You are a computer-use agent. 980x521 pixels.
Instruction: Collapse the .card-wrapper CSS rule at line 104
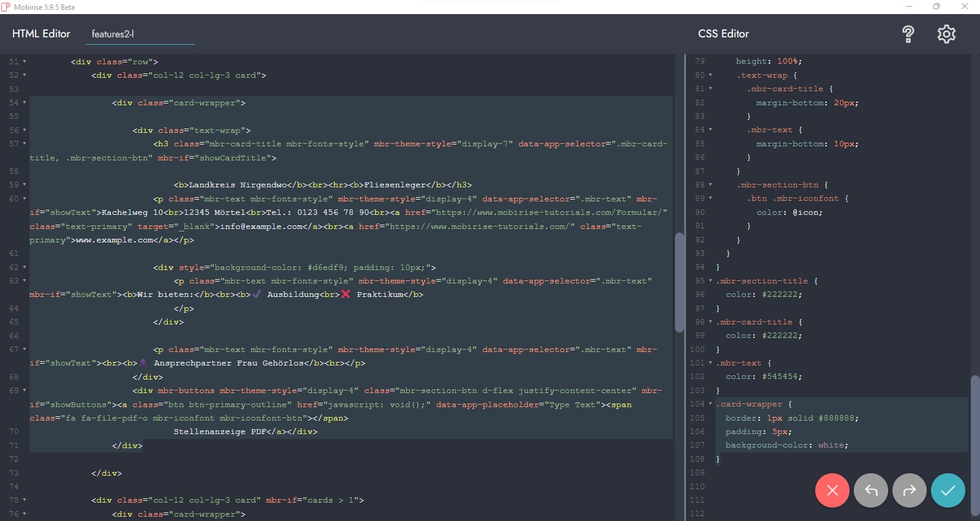[x=710, y=404]
